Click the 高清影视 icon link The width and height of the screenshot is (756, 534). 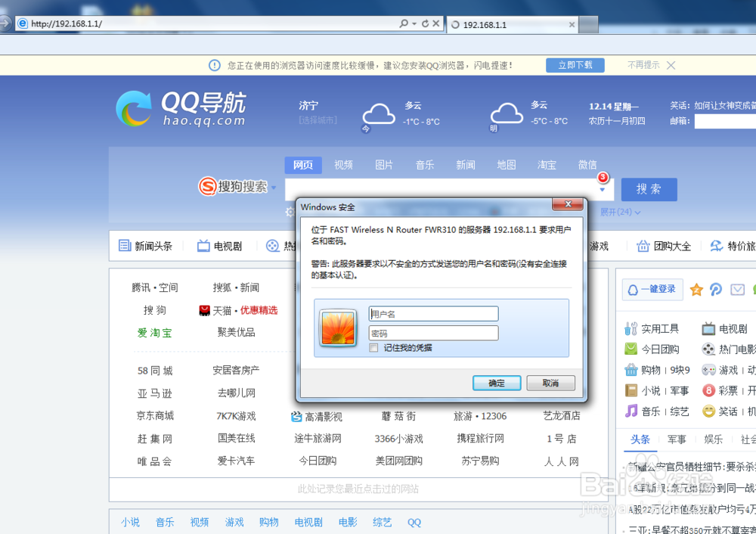[296, 417]
